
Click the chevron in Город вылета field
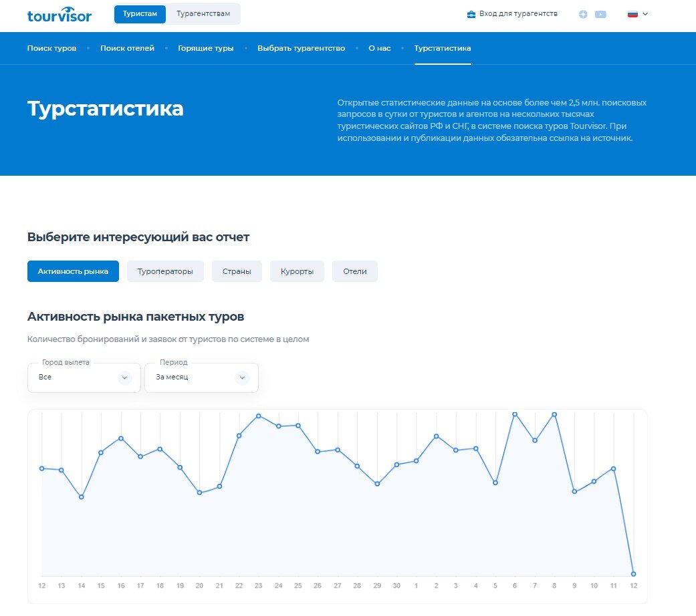[125, 378]
